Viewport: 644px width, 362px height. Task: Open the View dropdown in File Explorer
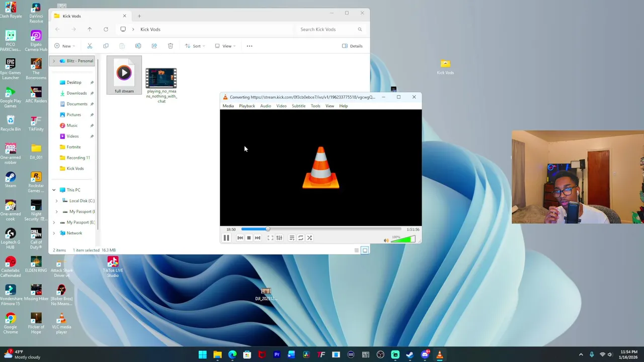225,46
